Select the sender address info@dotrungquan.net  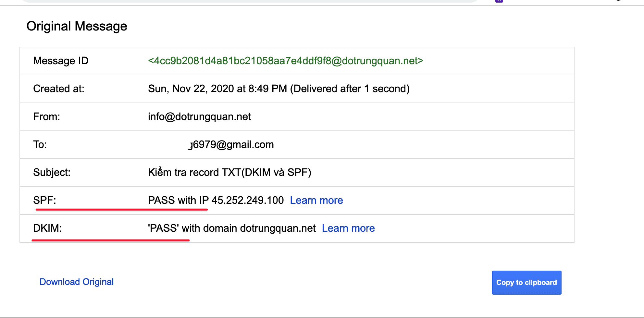click(x=199, y=116)
